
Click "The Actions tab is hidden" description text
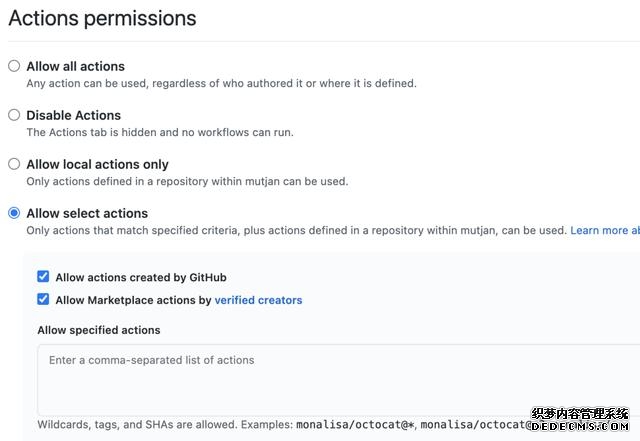tap(159, 132)
